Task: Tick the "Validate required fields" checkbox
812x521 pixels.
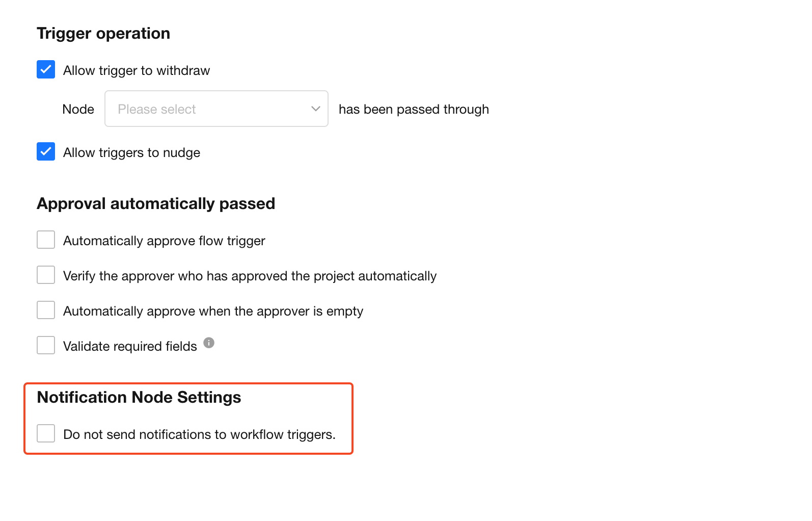Action: (x=46, y=345)
